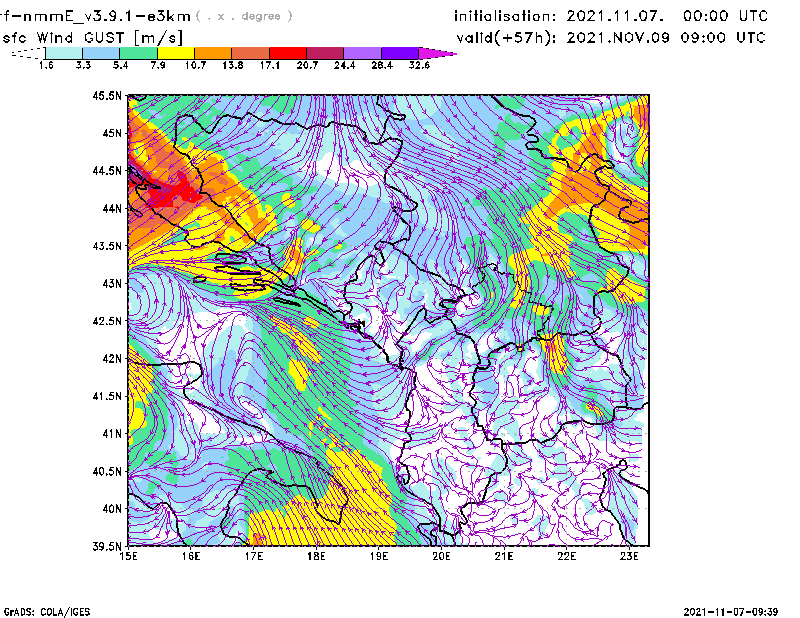Click the legend value 13.8

click(x=233, y=65)
